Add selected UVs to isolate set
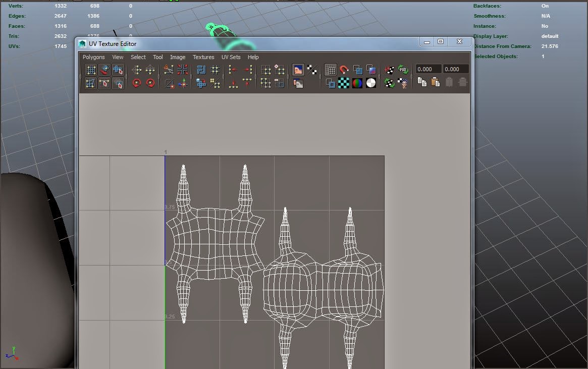 point(280,70)
